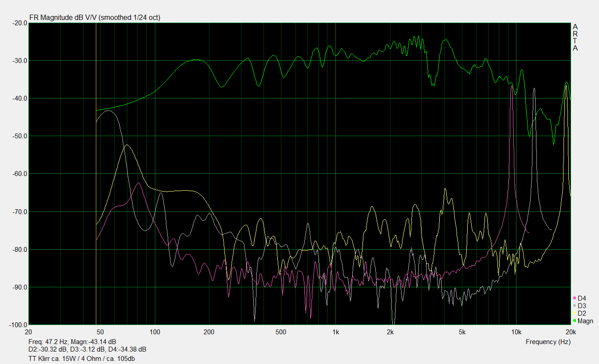Screen dimensions: 599x364
Task: Click the -20.0 label on the dB axis
Action: pos(17,23)
